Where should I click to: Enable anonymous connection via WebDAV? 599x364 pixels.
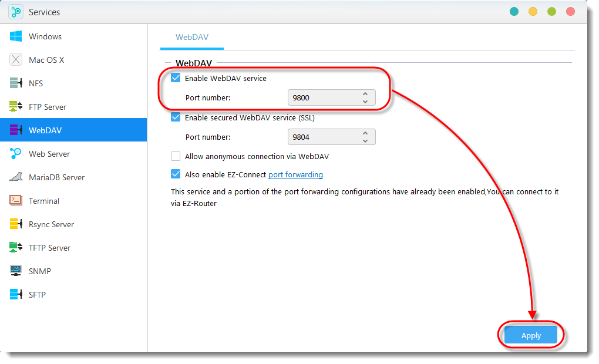coord(175,156)
